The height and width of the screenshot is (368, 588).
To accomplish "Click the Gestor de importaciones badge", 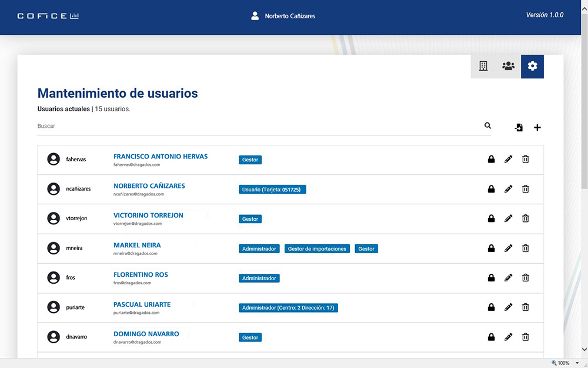I will coord(317,249).
